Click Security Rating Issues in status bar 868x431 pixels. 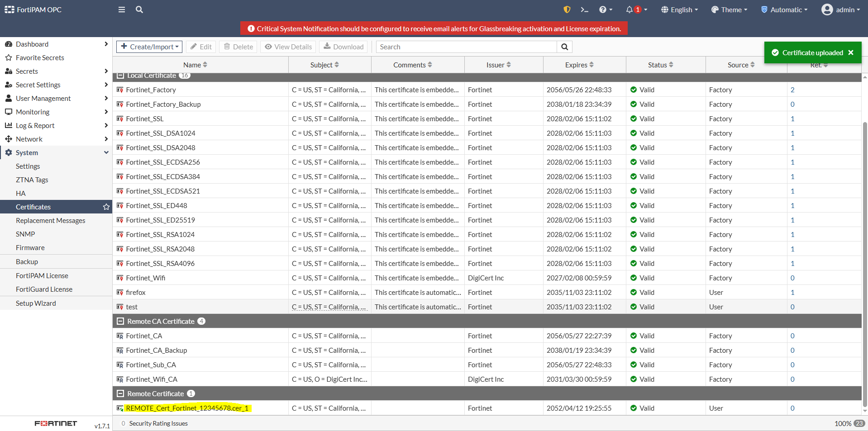(x=158, y=423)
